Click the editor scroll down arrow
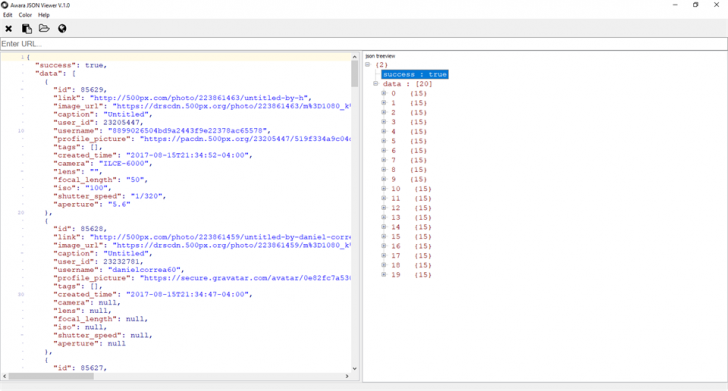Screen dimensions: 728x391 (x=354, y=369)
